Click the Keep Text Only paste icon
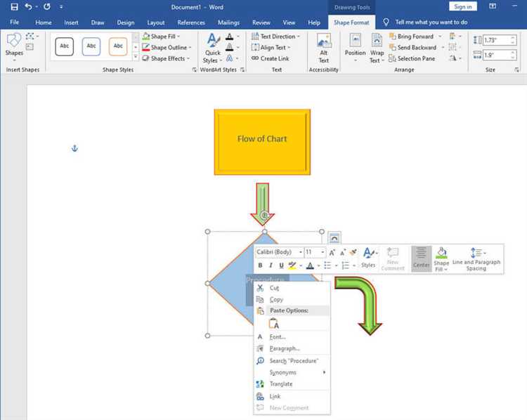 pyautogui.click(x=274, y=324)
